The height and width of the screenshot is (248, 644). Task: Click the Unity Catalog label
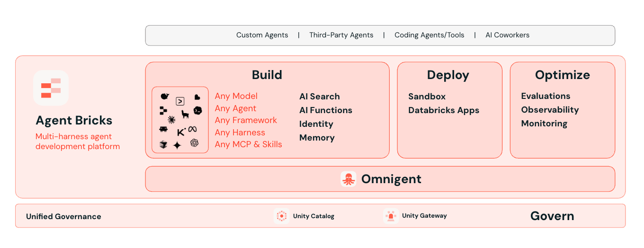313,216
